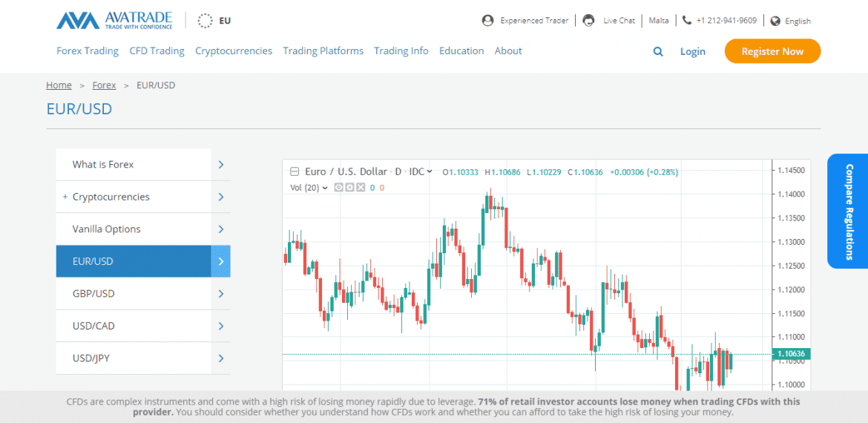Open the site search magnifier icon
The image size is (868, 423).
(x=658, y=51)
